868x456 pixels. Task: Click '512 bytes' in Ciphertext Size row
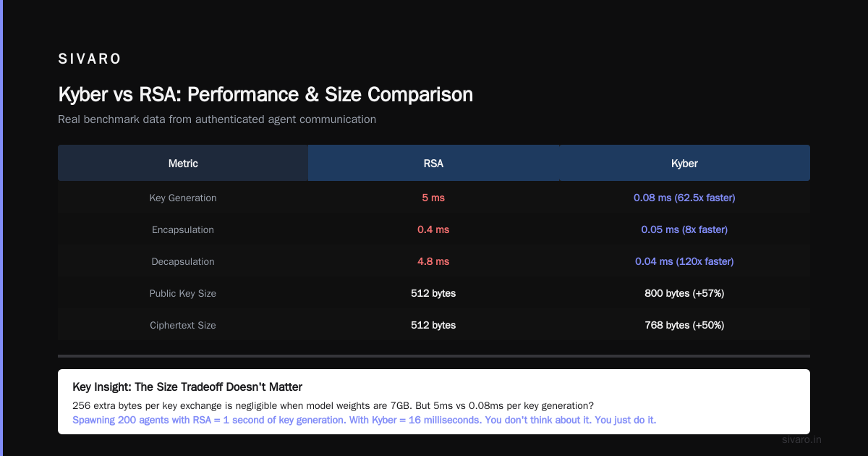coord(433,325)
